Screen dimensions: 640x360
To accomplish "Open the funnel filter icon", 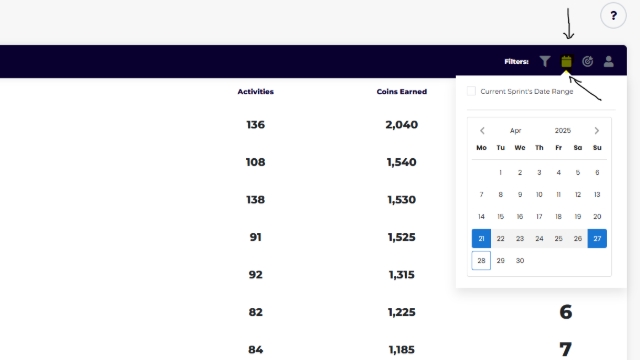I will (x=545, y=61).
